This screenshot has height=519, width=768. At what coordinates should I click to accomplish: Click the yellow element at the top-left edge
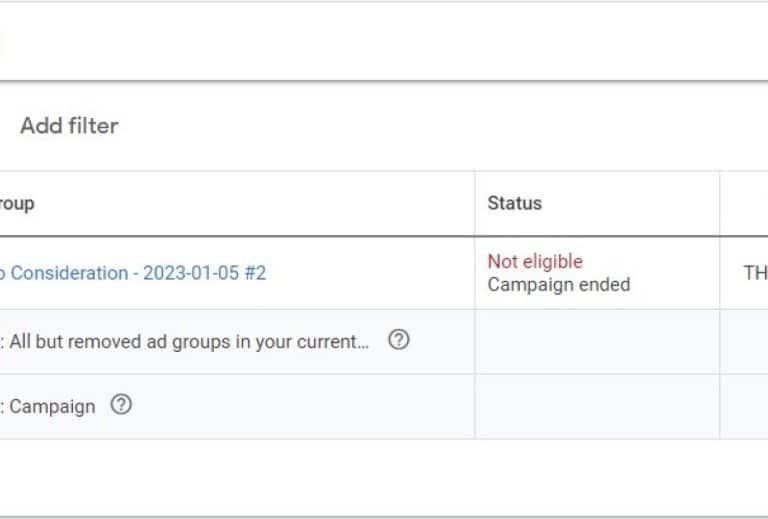2,42
